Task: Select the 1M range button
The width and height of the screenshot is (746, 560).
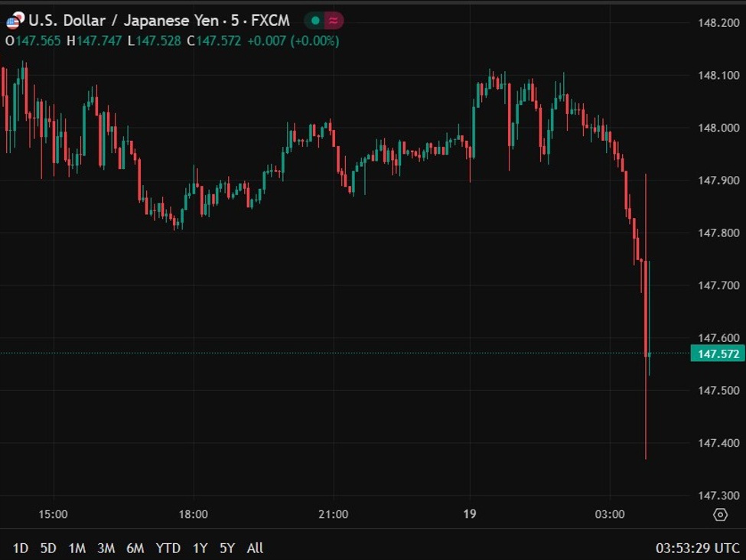Action: coord(77,549)
